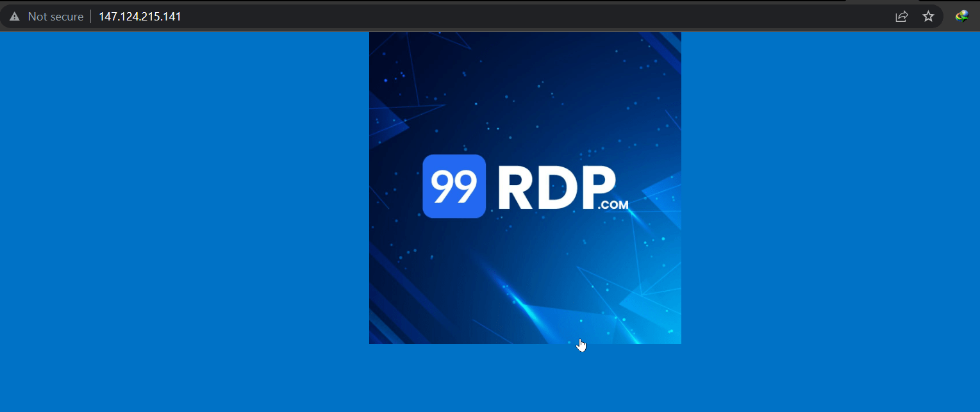Image resolution: width=980 pixels, height=412 pixels.
Task: Click the toolbar space right of IDM icon
Action: point(975,17)
